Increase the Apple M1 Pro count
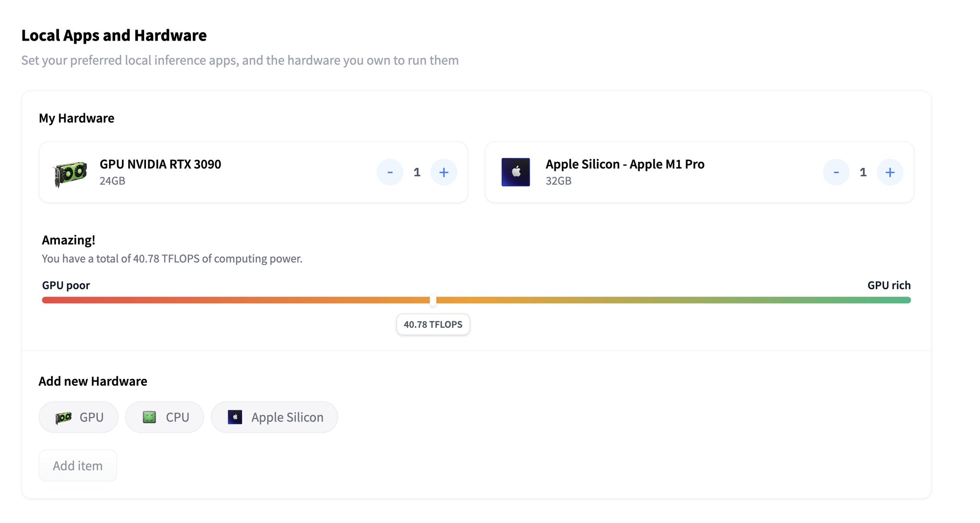The height and width of the screenshot is (523, 980). 890,172
